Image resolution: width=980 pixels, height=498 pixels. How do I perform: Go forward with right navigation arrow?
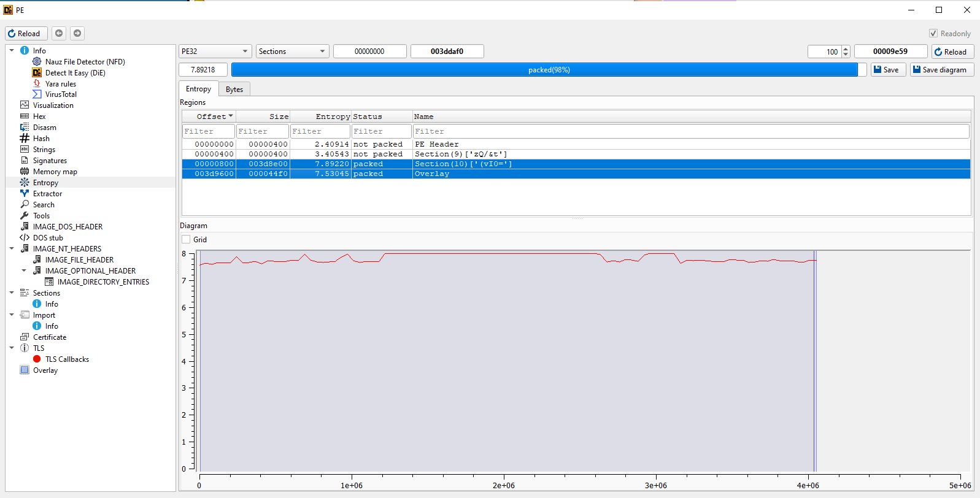click(x=77, y=34)
